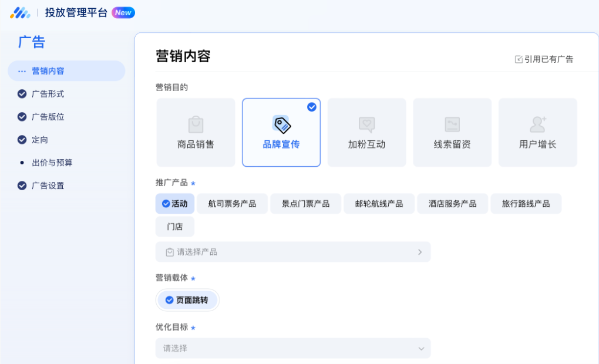The width and height of the screenshot is (599, 364).
Task: Click the platform logo in top left corner
Action: [19, 12]
